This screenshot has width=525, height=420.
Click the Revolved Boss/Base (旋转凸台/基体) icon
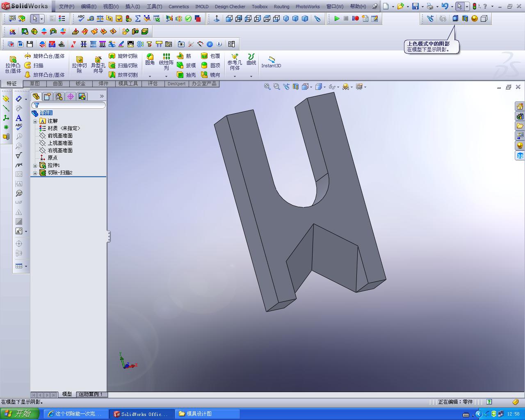(x=28, y=56)
